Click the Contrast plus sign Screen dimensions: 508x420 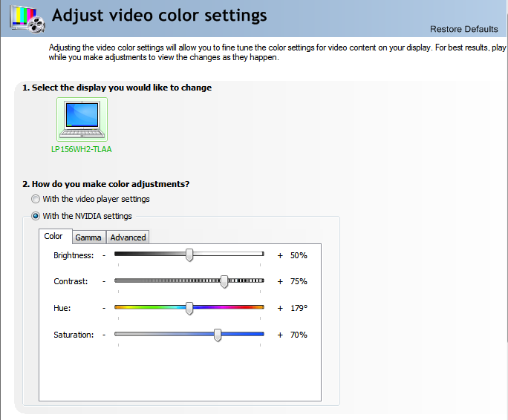coord(280,282)
